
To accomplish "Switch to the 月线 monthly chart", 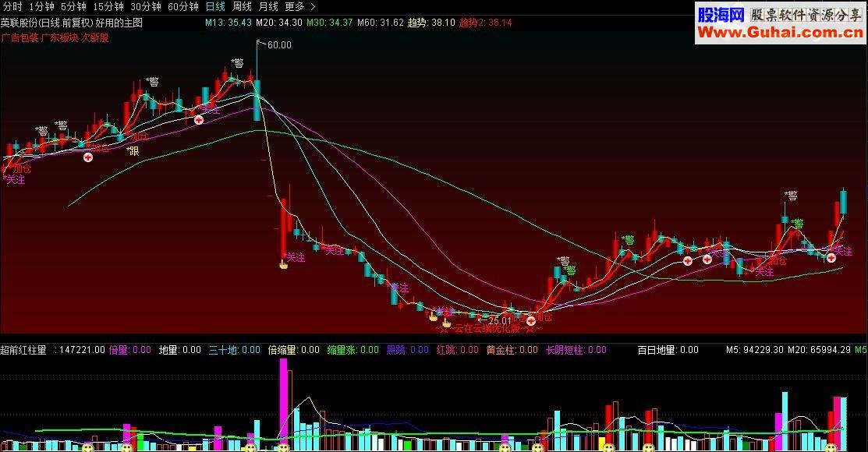I will click(268, 7).
